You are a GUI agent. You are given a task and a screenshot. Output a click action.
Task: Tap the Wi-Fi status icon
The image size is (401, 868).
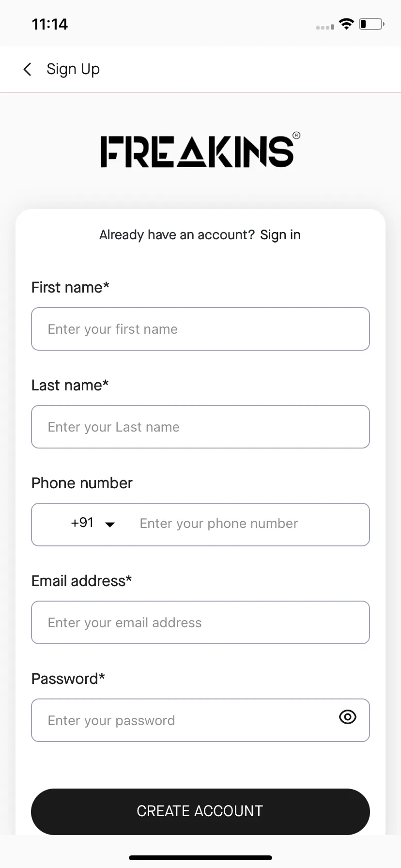(346, 24)
